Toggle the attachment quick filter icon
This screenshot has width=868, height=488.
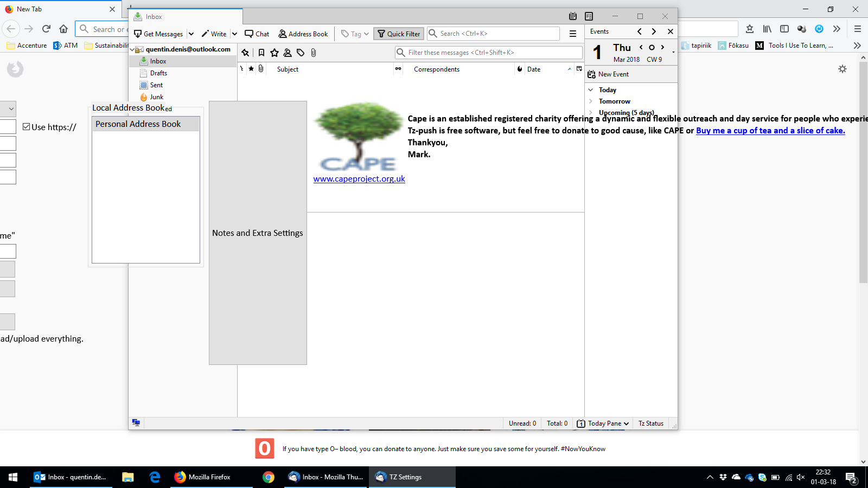pos(314,53)
